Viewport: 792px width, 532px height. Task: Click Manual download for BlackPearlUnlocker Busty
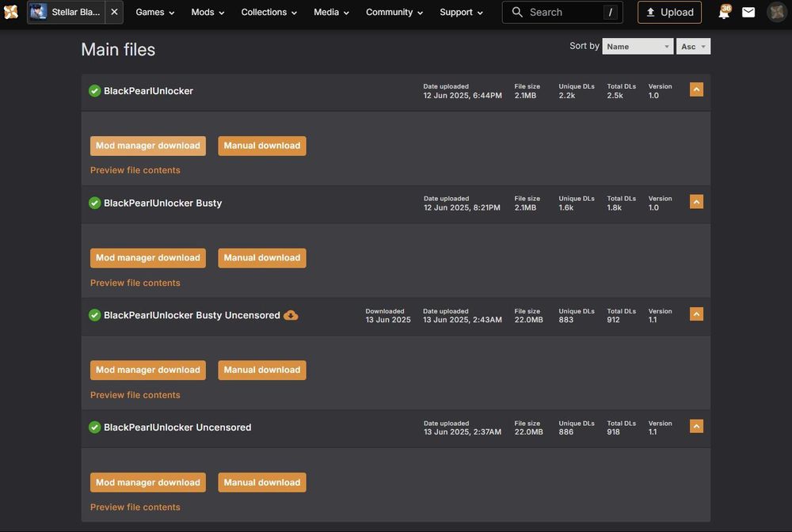262,258
